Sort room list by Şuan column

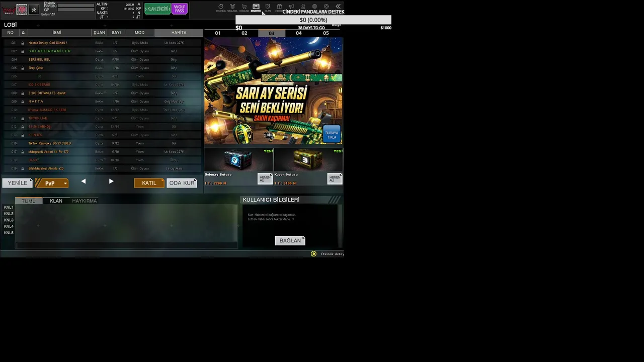click(99, 33)
